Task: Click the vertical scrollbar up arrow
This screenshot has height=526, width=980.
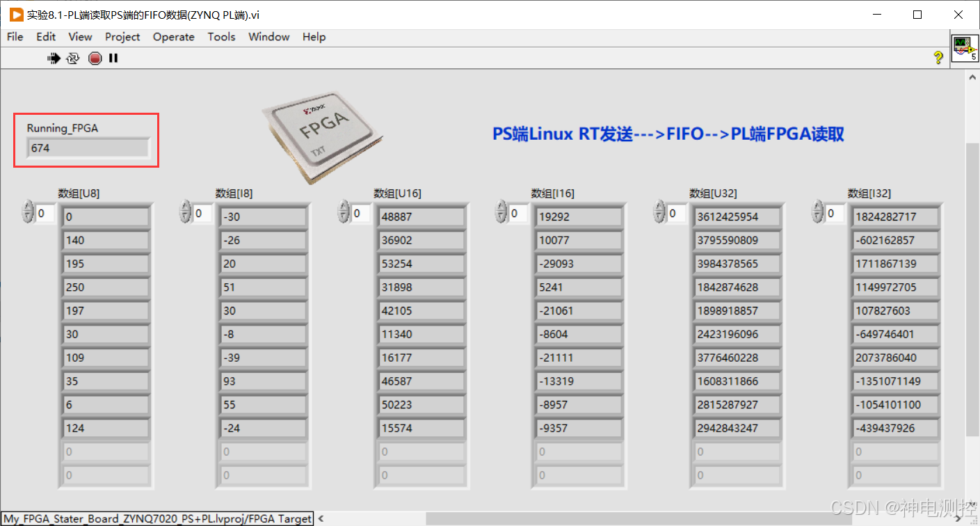Action: click(x=973, y=78)
